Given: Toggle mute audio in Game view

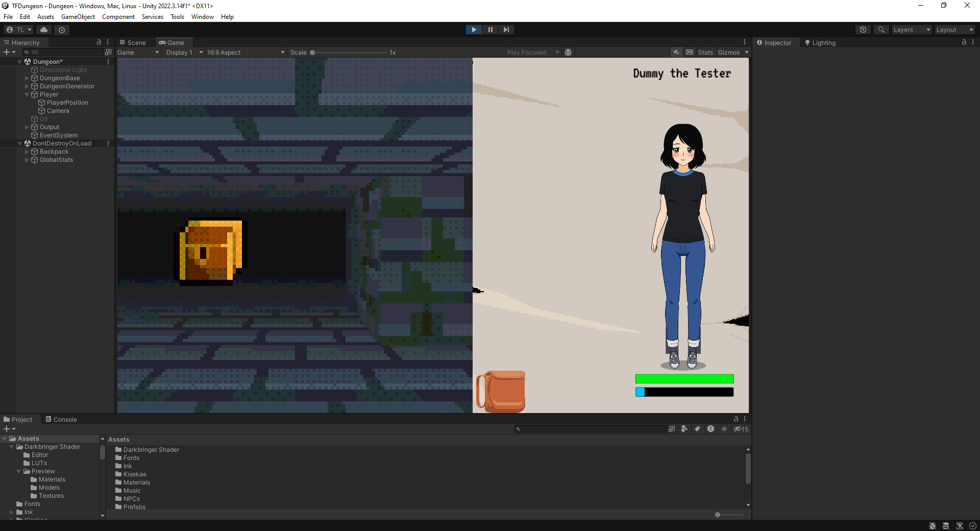Looking at the screenshot, I should coord(676,53).
